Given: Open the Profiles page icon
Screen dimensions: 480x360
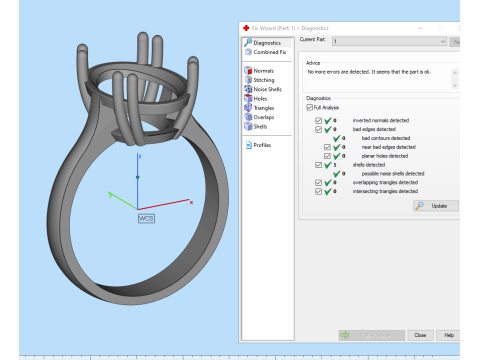Looking at the screenshot, I should click(249, 145).
